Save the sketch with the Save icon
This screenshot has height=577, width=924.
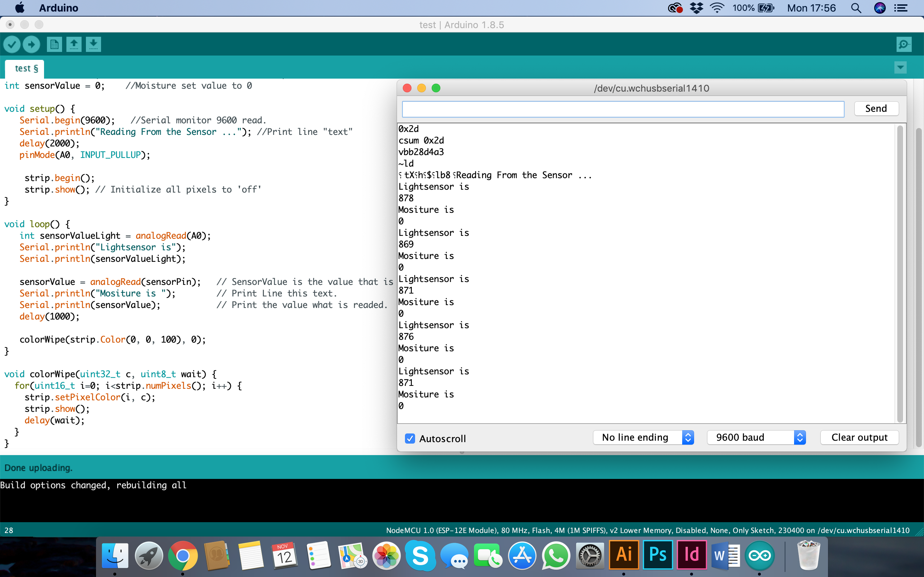coord(93,45)
